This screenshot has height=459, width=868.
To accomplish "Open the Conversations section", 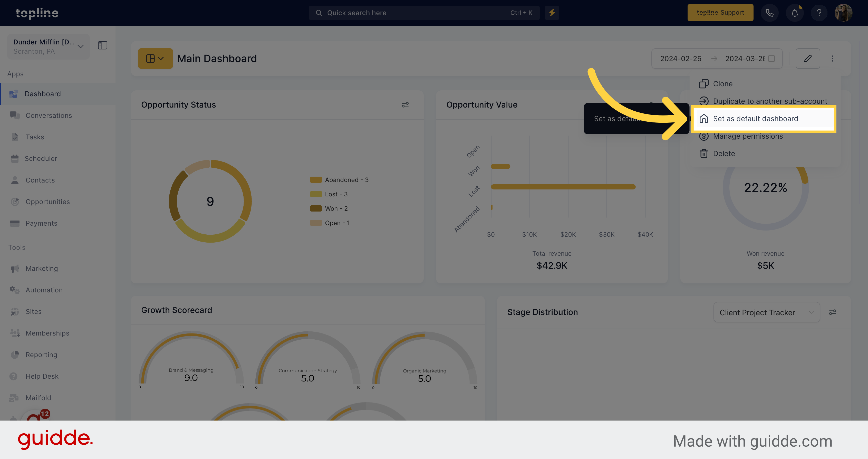I will pos(49,115).
